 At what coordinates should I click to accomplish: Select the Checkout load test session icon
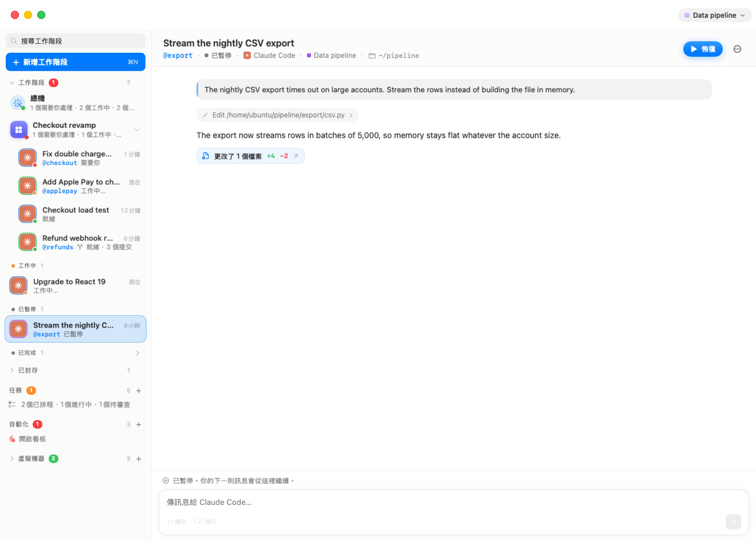pyautogui.click(x=27, y=214)
